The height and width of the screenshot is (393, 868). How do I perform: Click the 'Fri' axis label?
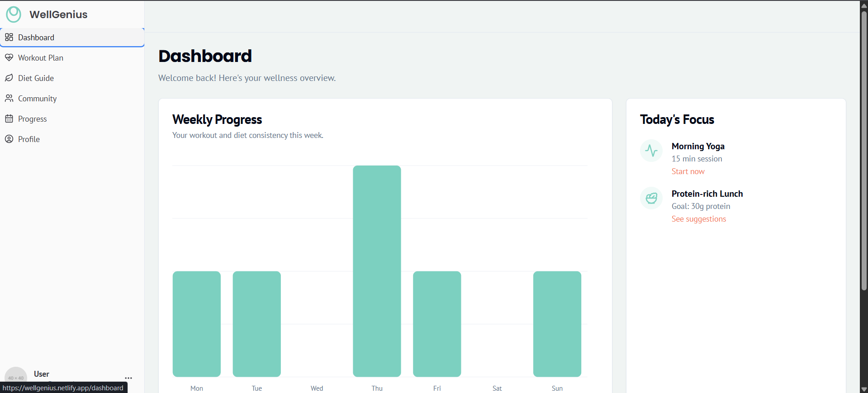tap(437, 388)
